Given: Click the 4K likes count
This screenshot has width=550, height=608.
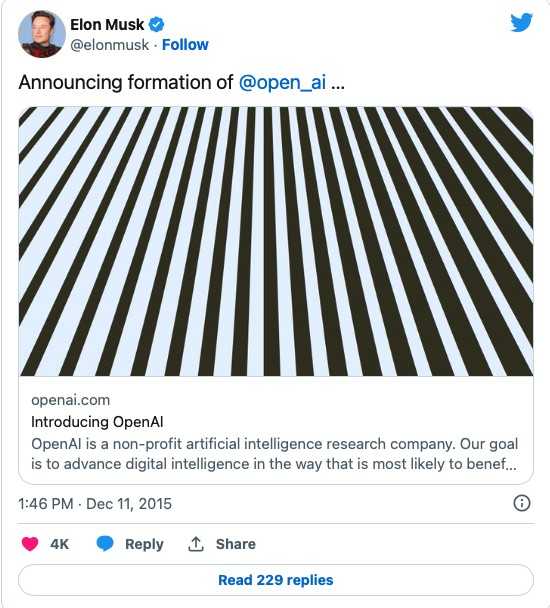Looking at the screenshot, I should click(59, 544).
